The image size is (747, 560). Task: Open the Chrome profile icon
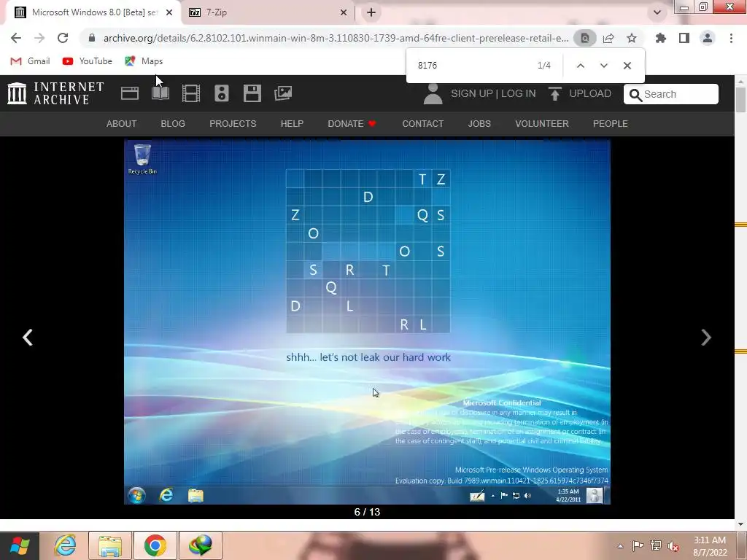[708, 38]
